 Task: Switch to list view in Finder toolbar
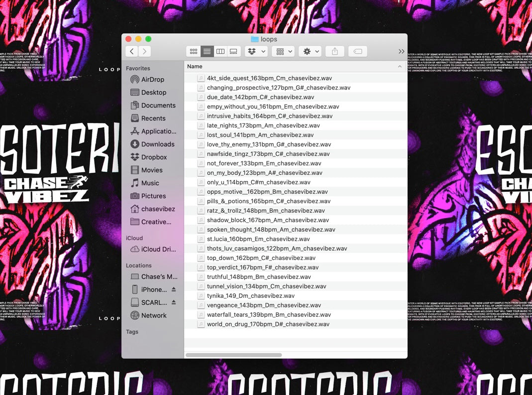coord(207,52)
